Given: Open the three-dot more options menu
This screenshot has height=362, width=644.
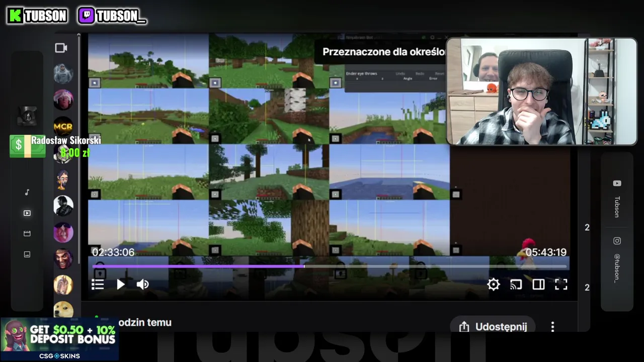Looking at the screenshot, I should (x=552, y=327).
